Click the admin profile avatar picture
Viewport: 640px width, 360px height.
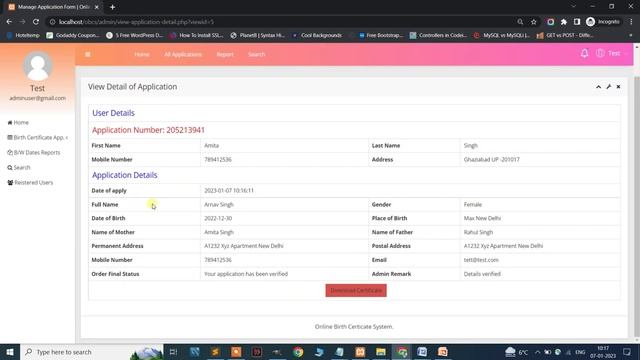pyautogui.click(x=38, y=66)
